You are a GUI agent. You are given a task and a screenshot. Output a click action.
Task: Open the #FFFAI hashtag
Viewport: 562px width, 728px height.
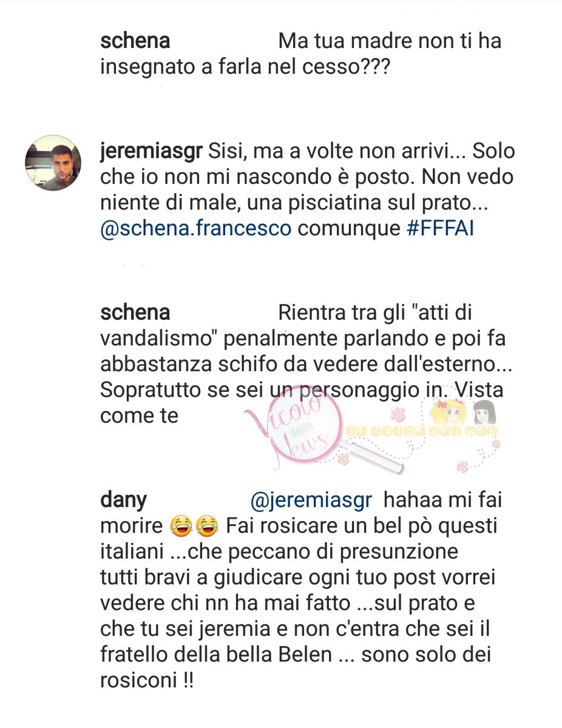[438, 230]
